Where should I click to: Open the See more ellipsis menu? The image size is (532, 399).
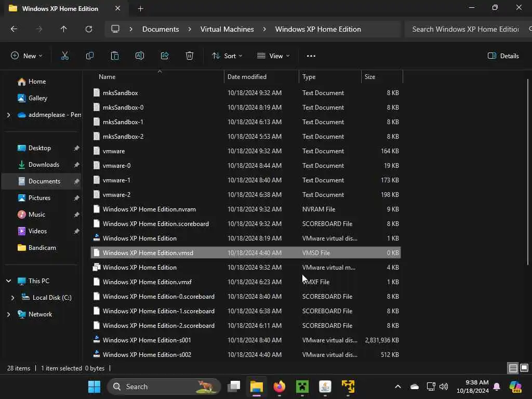coord(311,56)
